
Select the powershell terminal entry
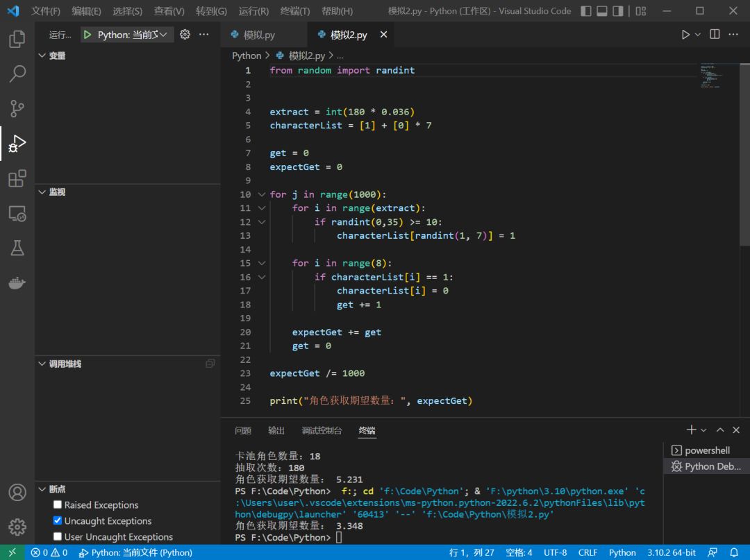(706, 450)
